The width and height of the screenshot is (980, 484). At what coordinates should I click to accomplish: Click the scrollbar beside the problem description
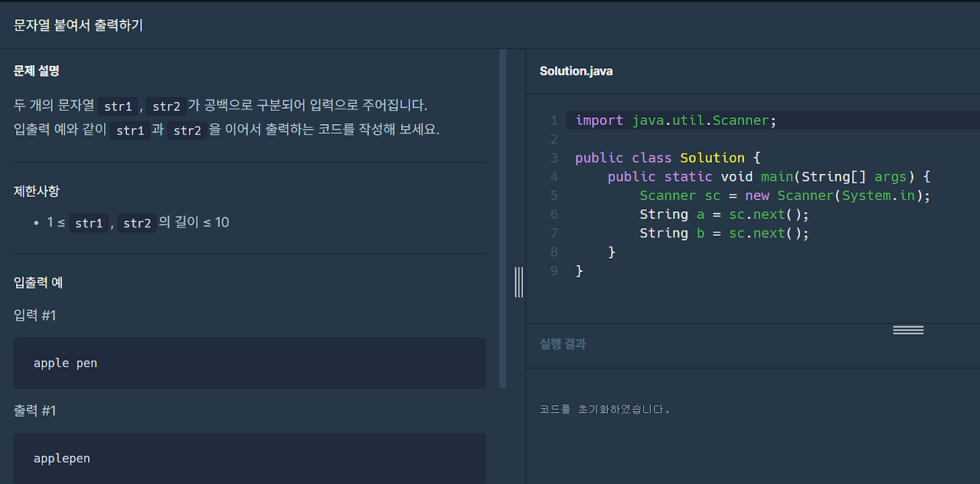(503, 214)
